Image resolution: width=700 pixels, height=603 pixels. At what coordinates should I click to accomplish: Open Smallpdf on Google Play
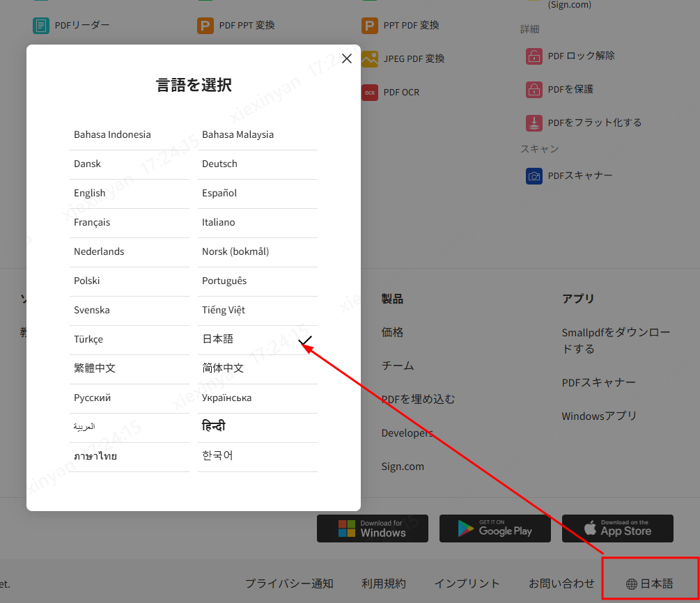click(495, 528)
